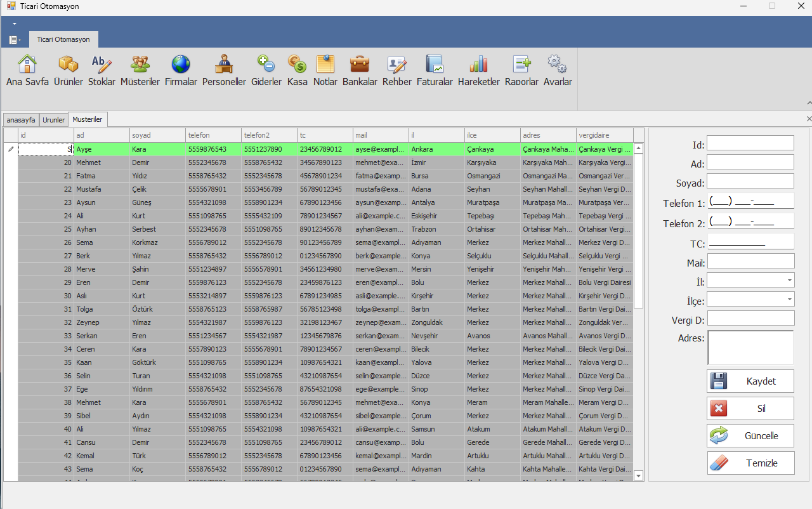This screenshot has height=509, width=812.
Task: Focus the Id input field
Action: pos(750,143)
